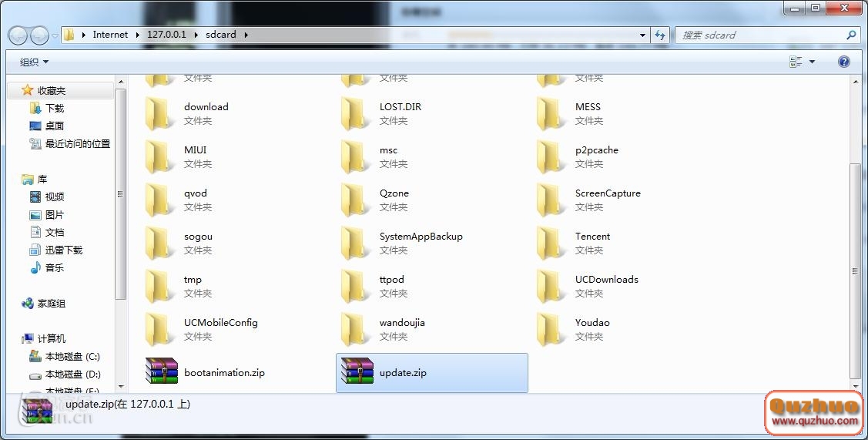
Task: Click the bootanimation.zip file name
Action: click(224, 372)
